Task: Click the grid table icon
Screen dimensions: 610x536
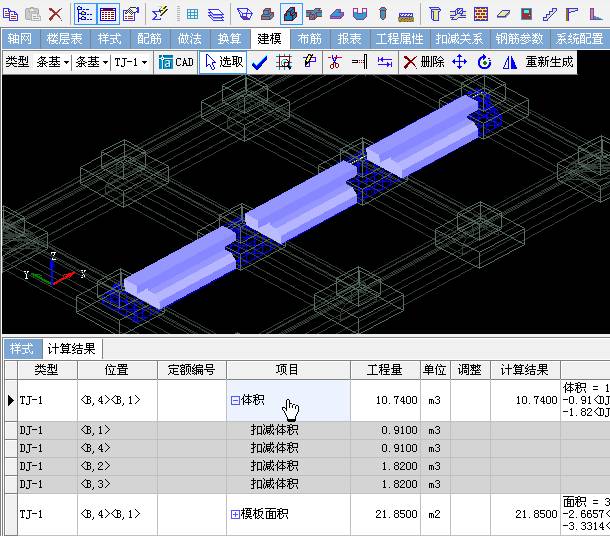Action: [x=192, y=14]
